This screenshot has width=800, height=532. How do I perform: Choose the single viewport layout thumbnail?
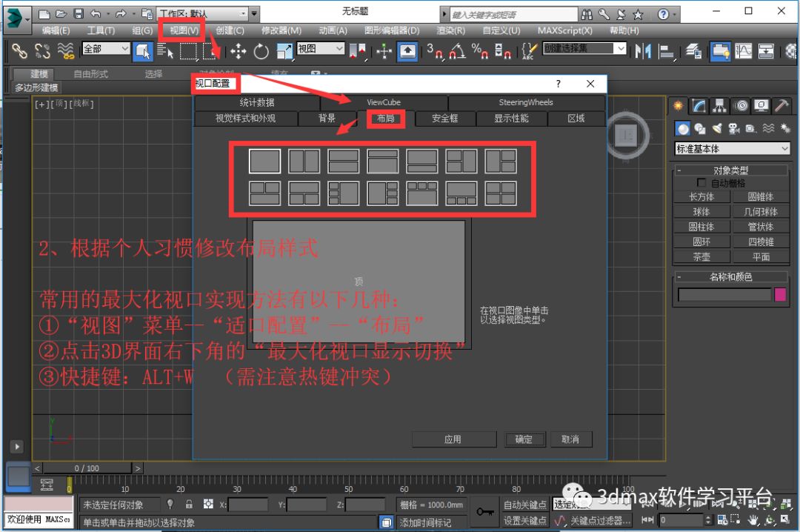(x=264, y=162)
